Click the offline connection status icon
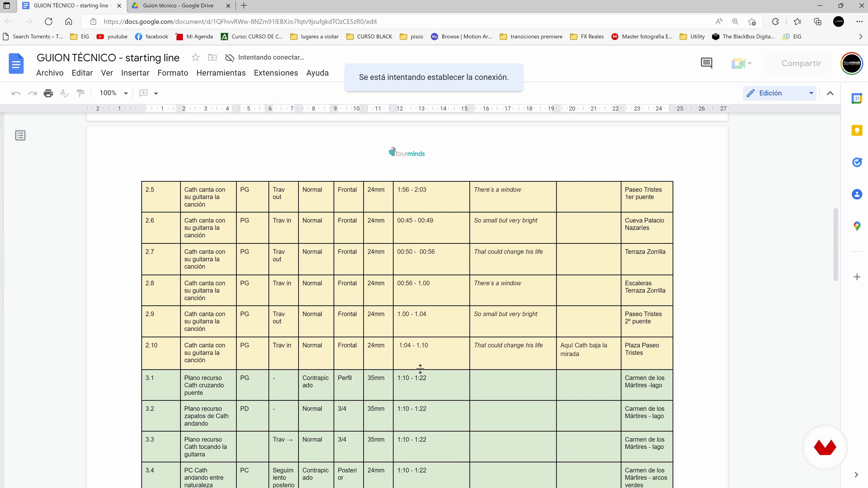Screen dimensions: 868x488 click(229, 58)
